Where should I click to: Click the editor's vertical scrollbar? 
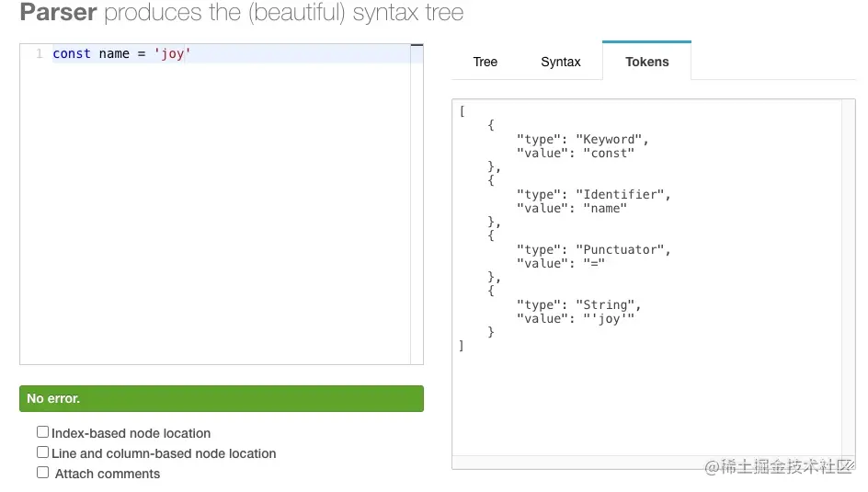[417, 202]
